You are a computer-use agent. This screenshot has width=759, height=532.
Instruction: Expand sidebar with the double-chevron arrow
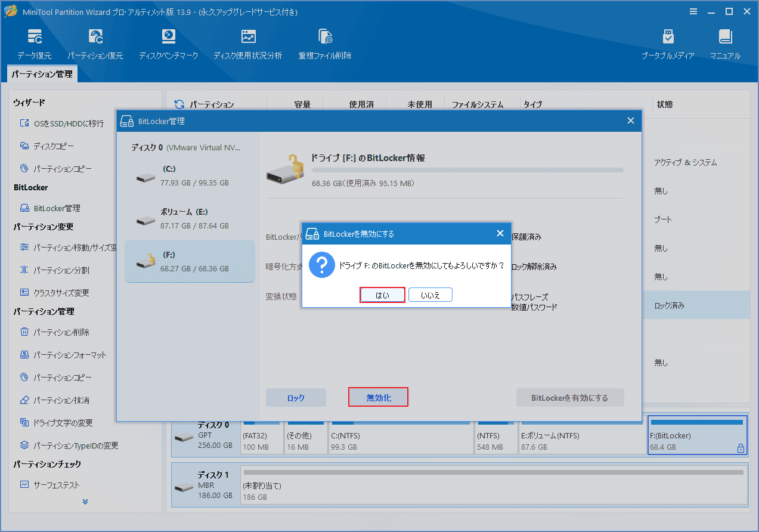[x=85, y=502]
